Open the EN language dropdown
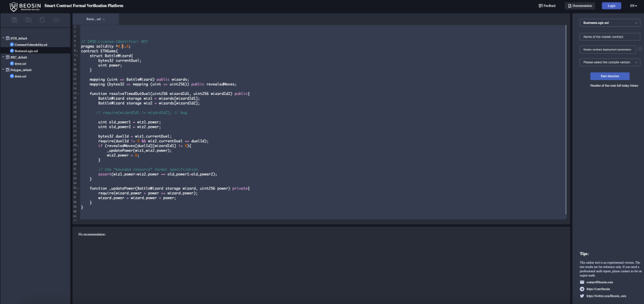 pyautogui.click(x=633, y=5)
